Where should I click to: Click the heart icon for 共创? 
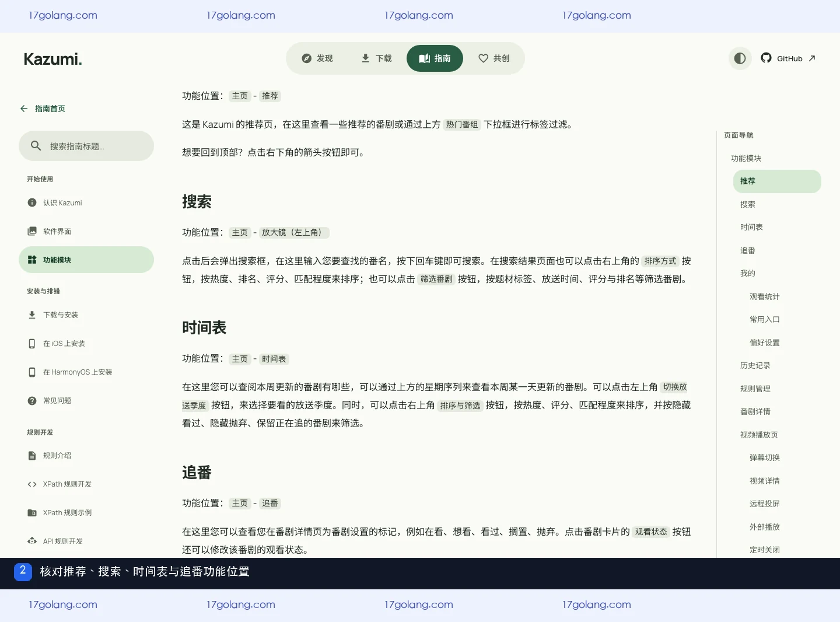pyautogui.click(x=483, y=58)
